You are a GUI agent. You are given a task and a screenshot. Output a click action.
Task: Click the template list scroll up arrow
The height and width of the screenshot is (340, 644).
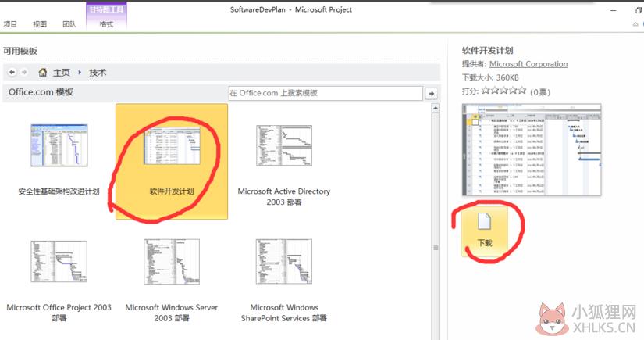[x=436, y=109]
